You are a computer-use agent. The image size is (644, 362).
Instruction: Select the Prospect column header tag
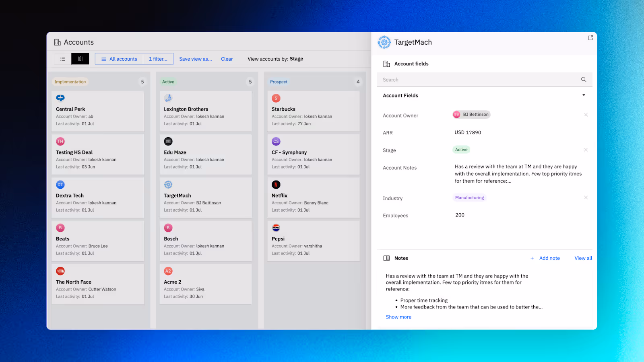pos(279,82)
